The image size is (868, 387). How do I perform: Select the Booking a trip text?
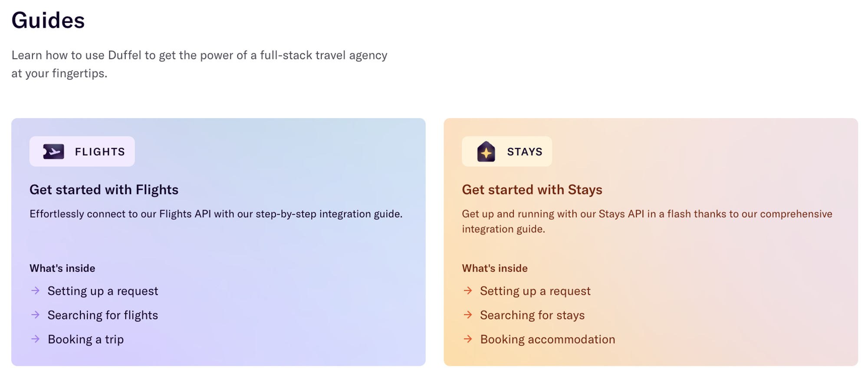[x=85, y=339]
